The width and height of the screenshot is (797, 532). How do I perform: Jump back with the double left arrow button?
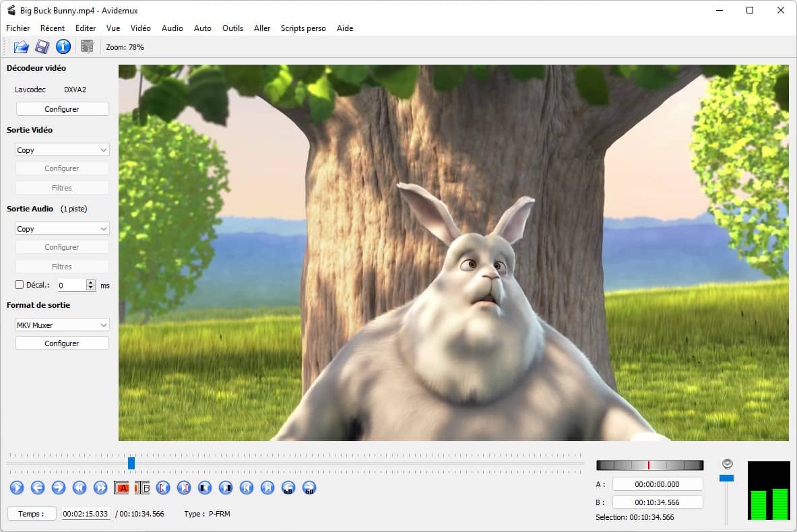(x=79, y=488)
